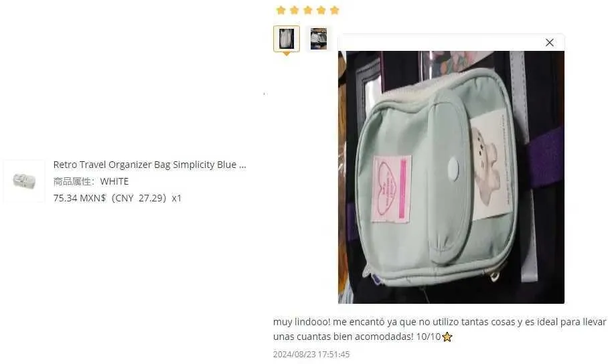
Task: Click the review text starting muy lindooo
Action: (x=439, y=329)
